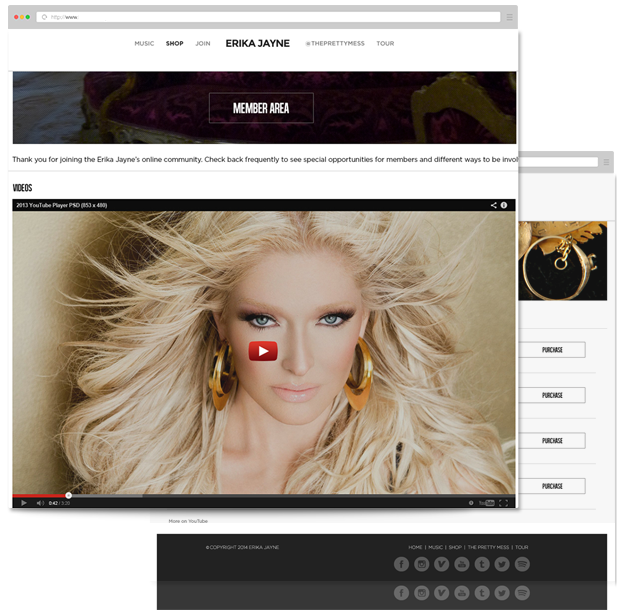617x615 pixels.
Task: Click the Instagram icon in the upper footer row
Action: [421, 564]
